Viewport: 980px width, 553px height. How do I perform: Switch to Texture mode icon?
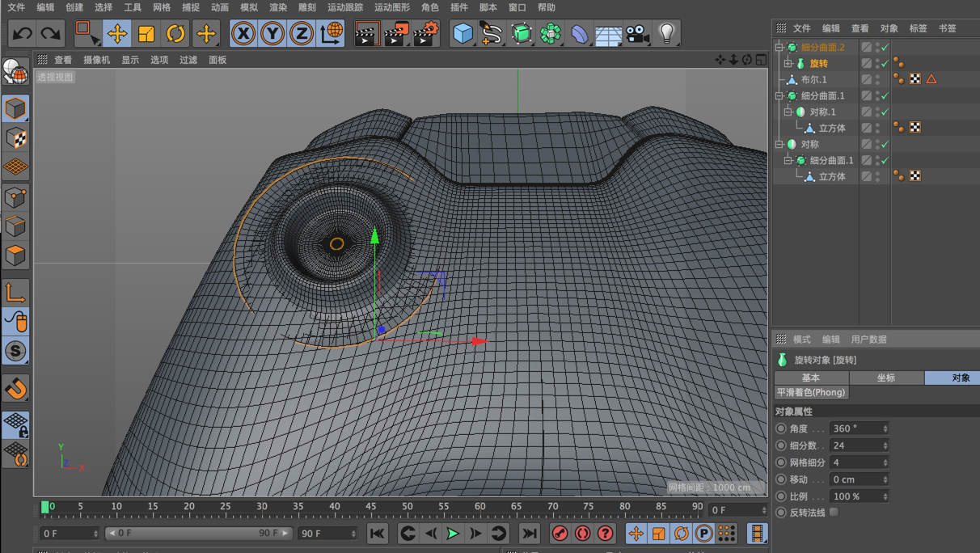point(15,138)
